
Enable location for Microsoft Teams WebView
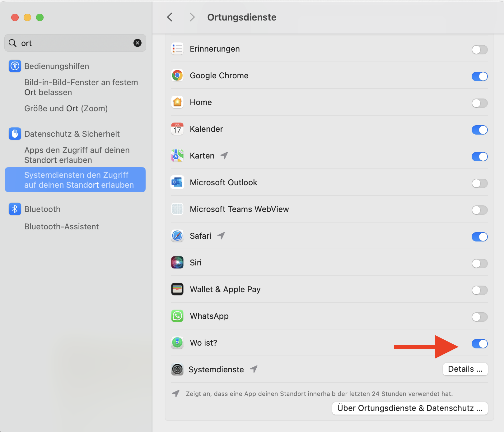click(x=479, y=210)
